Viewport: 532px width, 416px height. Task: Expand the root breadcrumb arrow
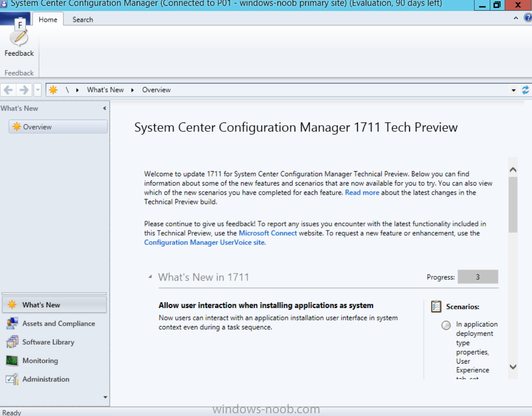click(77, 90)
